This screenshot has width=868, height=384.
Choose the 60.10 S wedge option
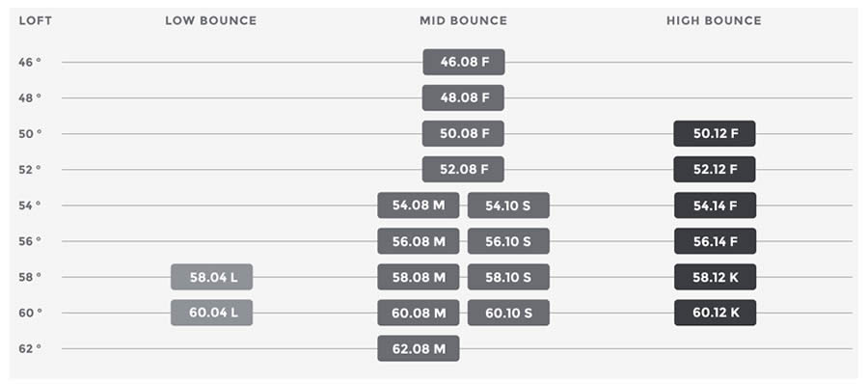pos(508,313)
